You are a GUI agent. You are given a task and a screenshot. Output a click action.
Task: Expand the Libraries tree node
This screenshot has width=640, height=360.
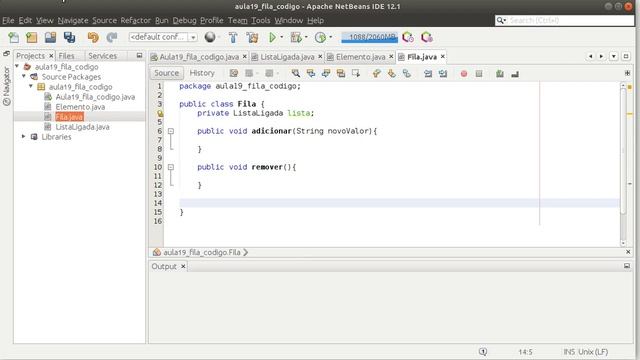coord(24,136)
